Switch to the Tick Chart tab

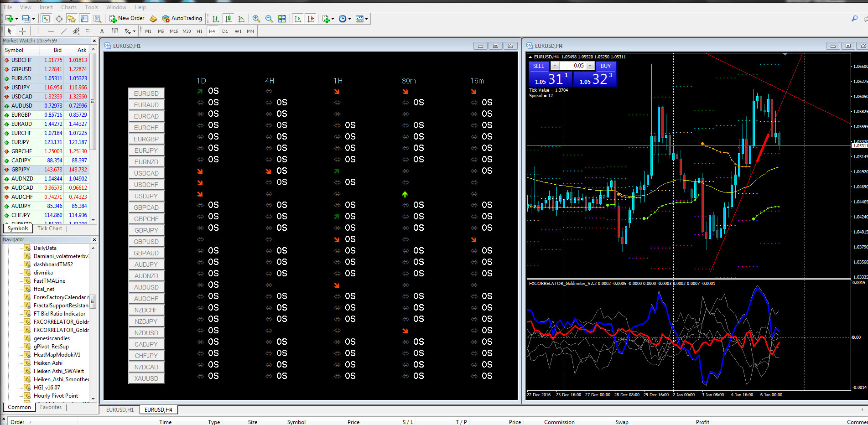(x=49, y=228)
